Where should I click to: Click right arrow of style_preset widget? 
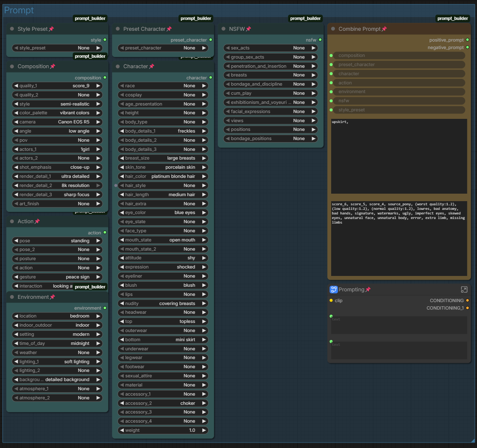click(x=98, y=48)
